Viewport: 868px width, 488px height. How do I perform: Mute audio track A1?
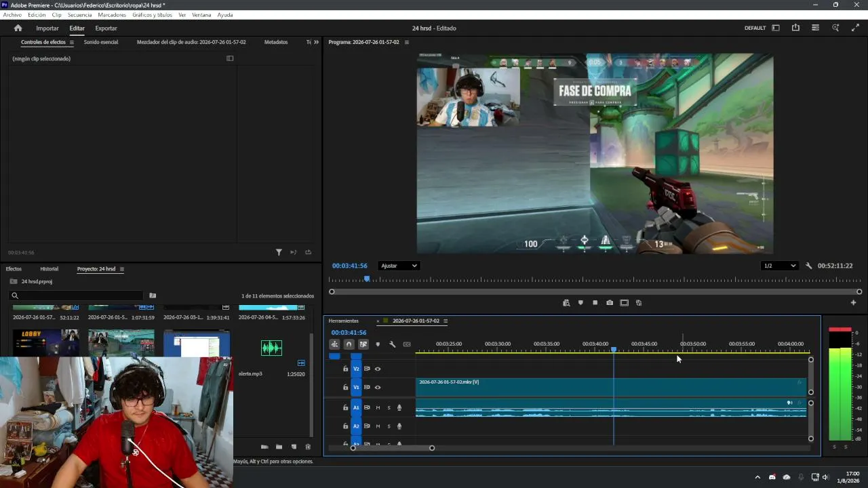coord(378,407)
